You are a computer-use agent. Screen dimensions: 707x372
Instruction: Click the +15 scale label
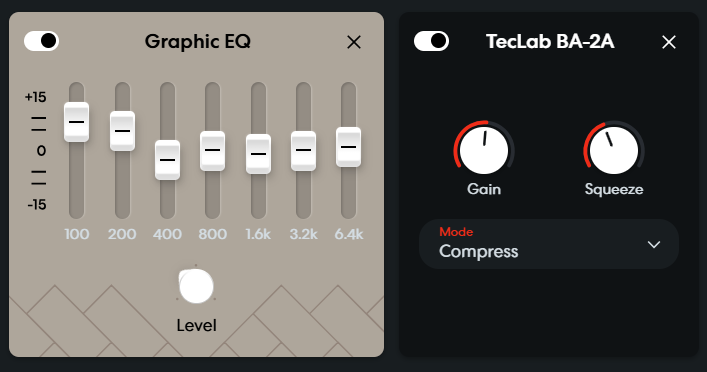coord(36,97)
